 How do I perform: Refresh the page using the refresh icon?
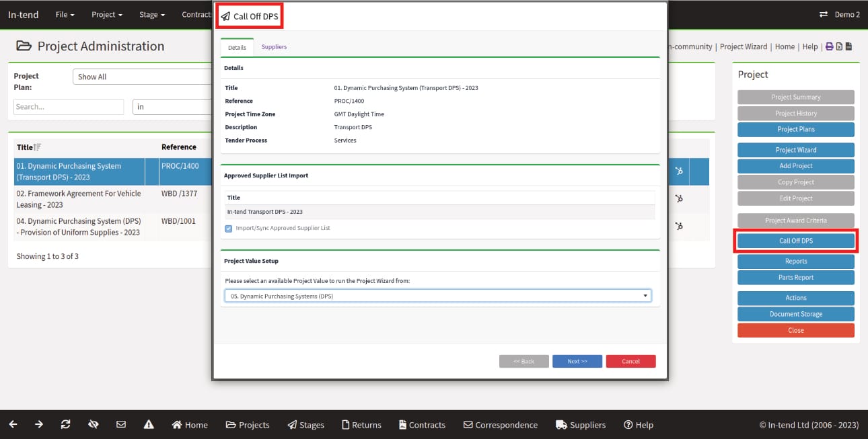tap(65, 424)
